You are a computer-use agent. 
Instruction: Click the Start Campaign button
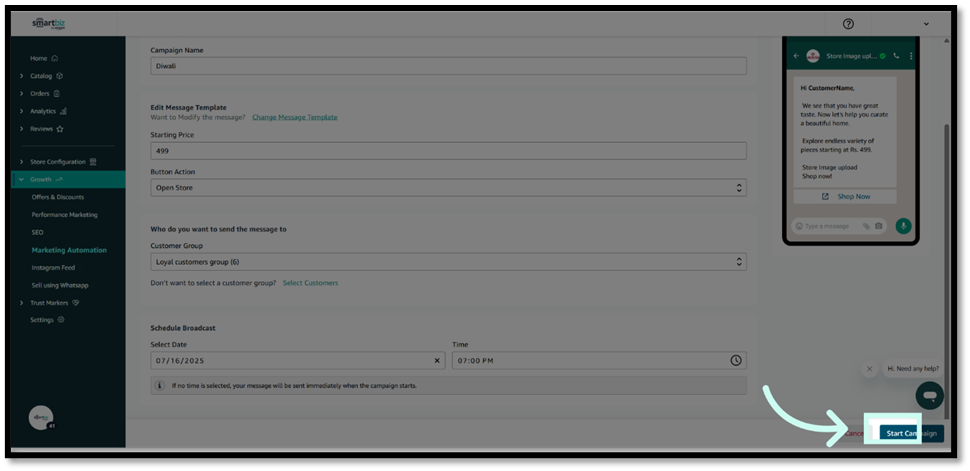(911, 433)
